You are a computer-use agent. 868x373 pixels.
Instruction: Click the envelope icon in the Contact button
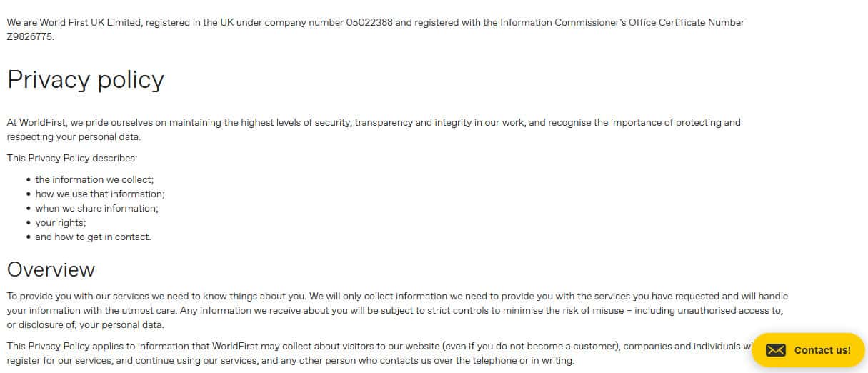pos(775,350)
